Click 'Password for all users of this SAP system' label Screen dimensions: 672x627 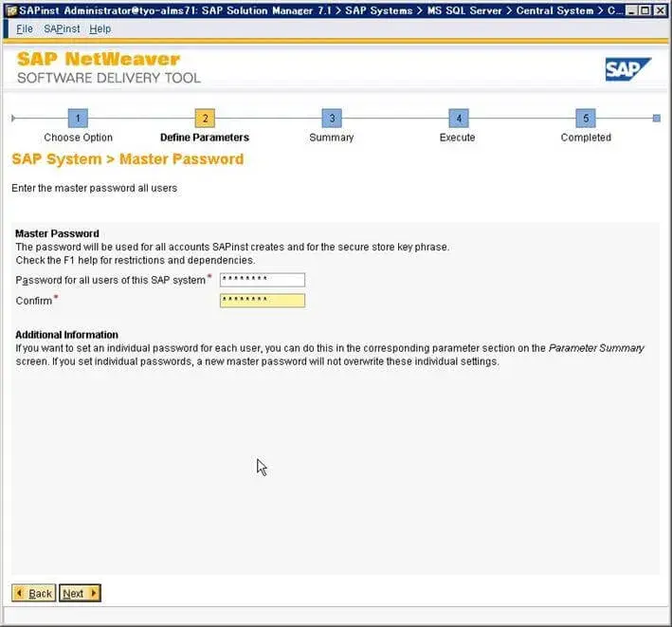tap(111, 280)
